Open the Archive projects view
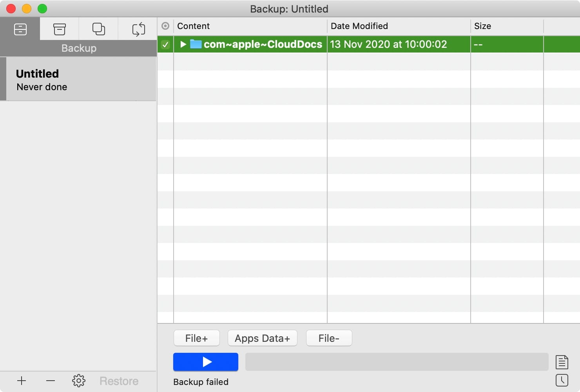Viewport: 580px width, 392px height. point(60,29)
